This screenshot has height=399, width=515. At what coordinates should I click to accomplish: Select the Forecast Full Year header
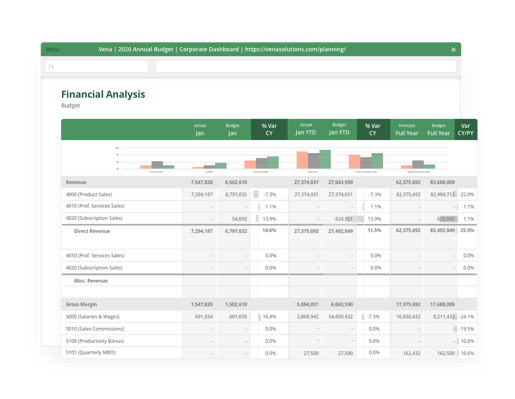click(x=407, y=130)
